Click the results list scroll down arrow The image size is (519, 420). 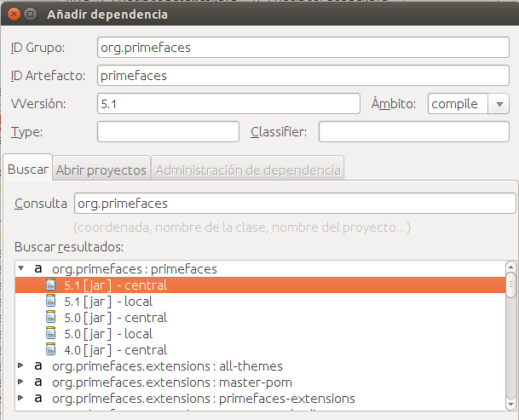[510, 405]
